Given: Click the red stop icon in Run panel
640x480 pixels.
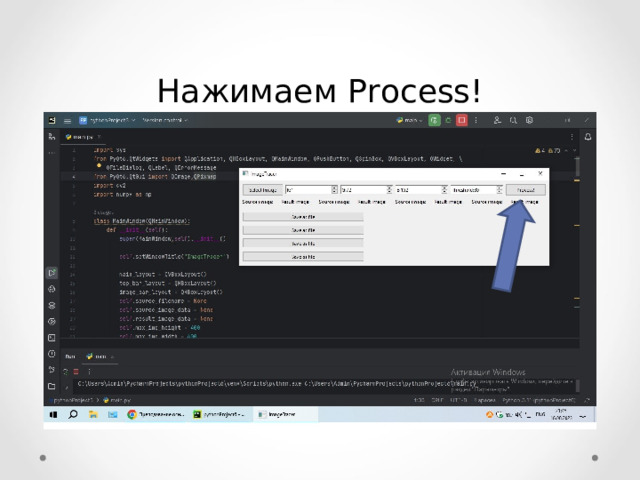Looking at the screenshot, I should tap(76, 371).
